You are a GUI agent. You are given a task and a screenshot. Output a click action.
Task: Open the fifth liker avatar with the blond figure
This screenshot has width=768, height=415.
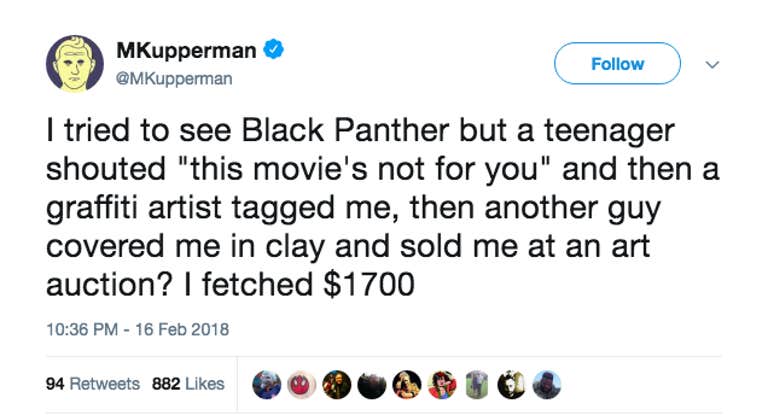(407, 385)
